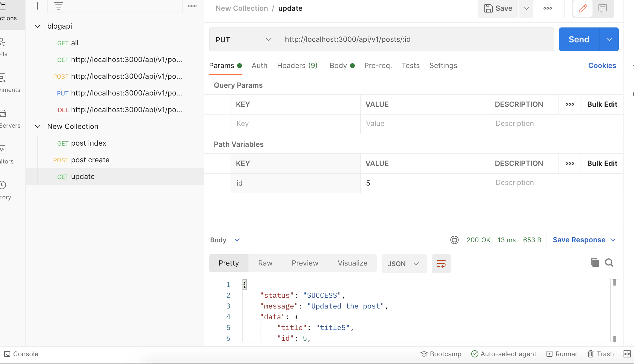This screenshot has height=364, width=634.
Task: Switch to the Auth tab
Action: tap(260, 66)
